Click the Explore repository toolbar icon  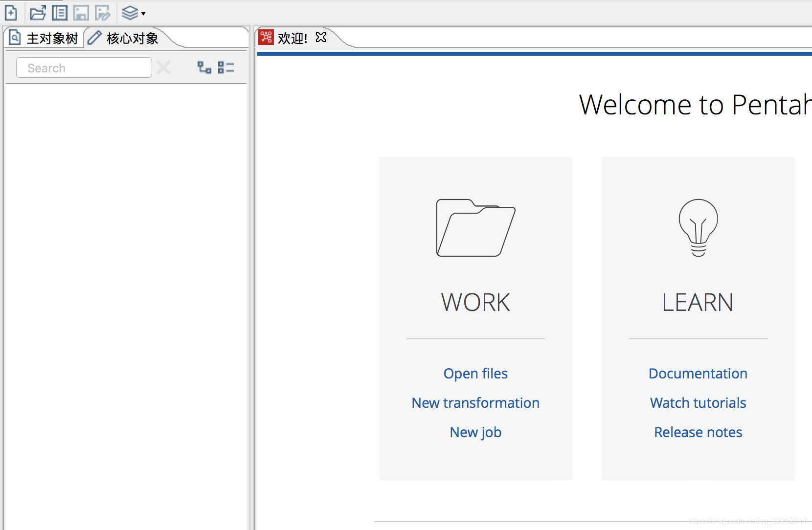60,13
